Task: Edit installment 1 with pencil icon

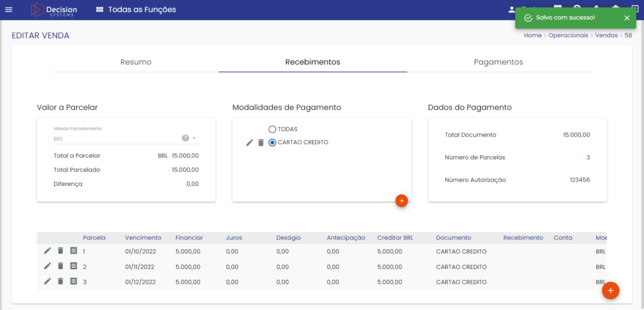Action: pyautogui.click(x=48, y=250)
